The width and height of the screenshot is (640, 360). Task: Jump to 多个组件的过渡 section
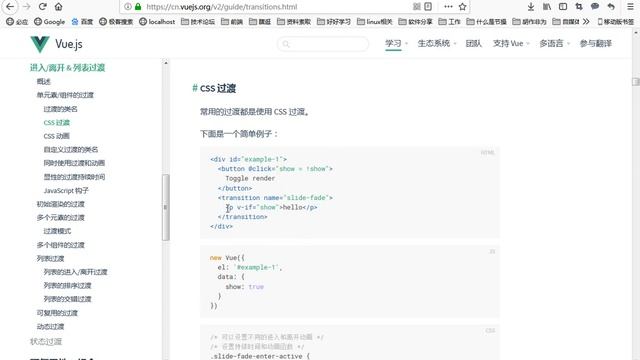(60, 245)
